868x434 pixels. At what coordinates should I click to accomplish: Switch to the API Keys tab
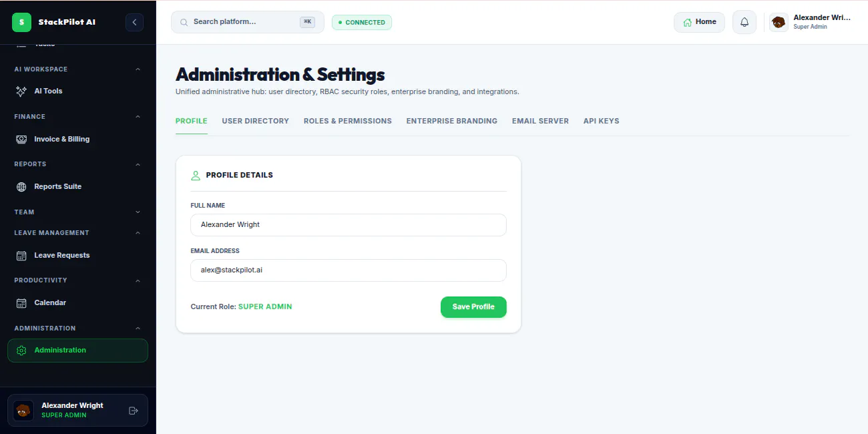coord(602,122)
